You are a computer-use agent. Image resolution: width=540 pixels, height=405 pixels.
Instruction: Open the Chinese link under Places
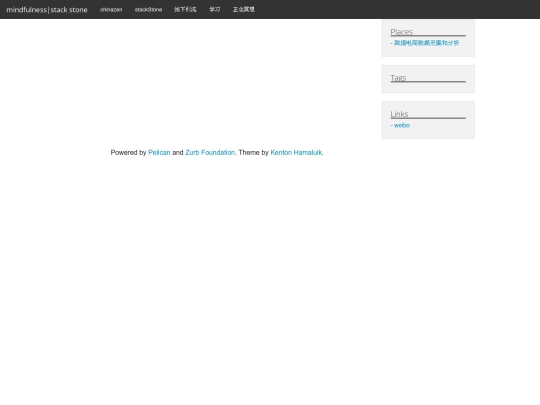426,43
